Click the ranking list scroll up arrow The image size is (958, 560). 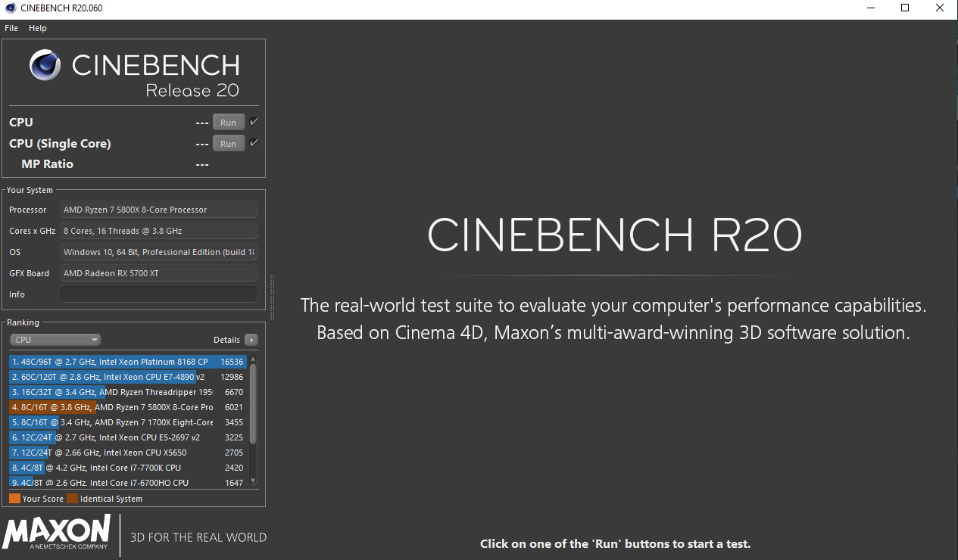tap(253, 359)
